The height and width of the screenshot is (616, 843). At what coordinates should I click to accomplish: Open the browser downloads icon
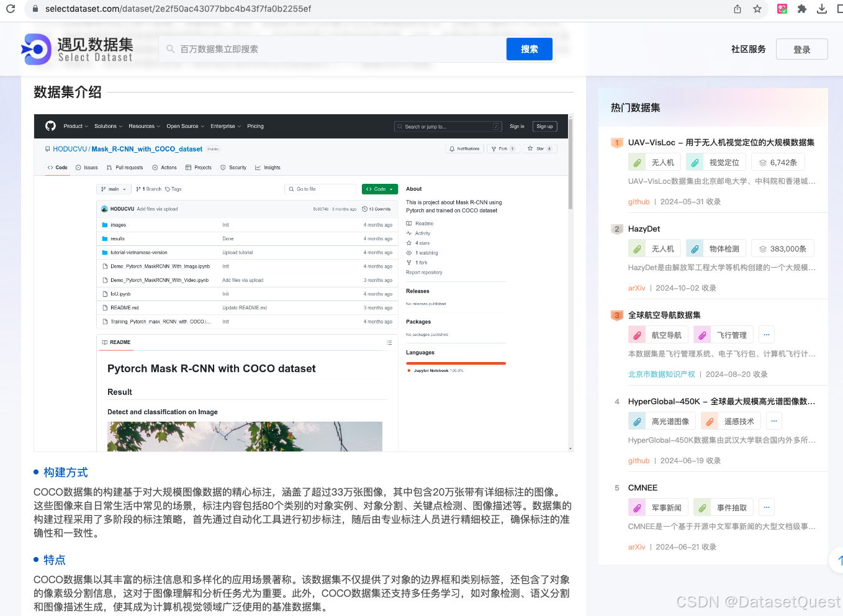pyautogui.click(x=822, y=9)
